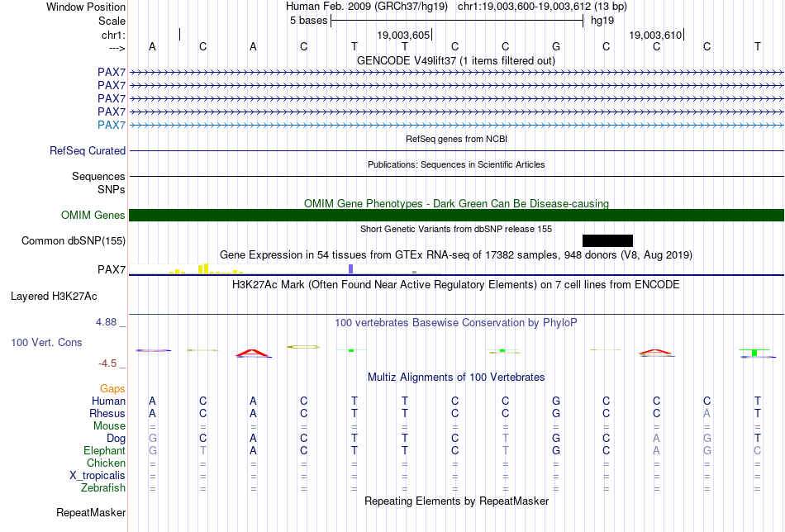Click the 100 Vert. Cons label
Image resolution: width=785 pixels, height=532 pixels.
46,342
